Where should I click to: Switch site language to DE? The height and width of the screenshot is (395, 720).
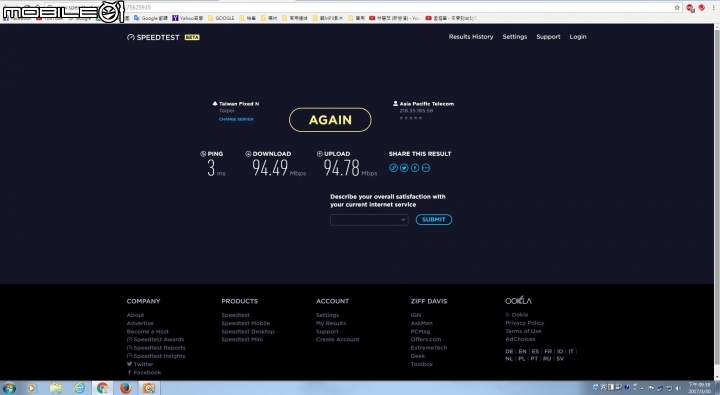pos(509,351)
